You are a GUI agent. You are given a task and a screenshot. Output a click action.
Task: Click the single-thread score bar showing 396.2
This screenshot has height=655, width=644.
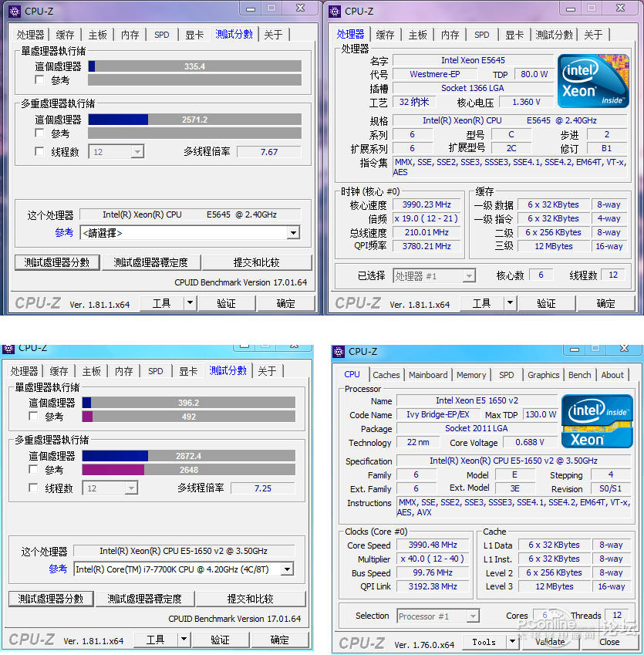pyautogui.click(x=189, y=402)
